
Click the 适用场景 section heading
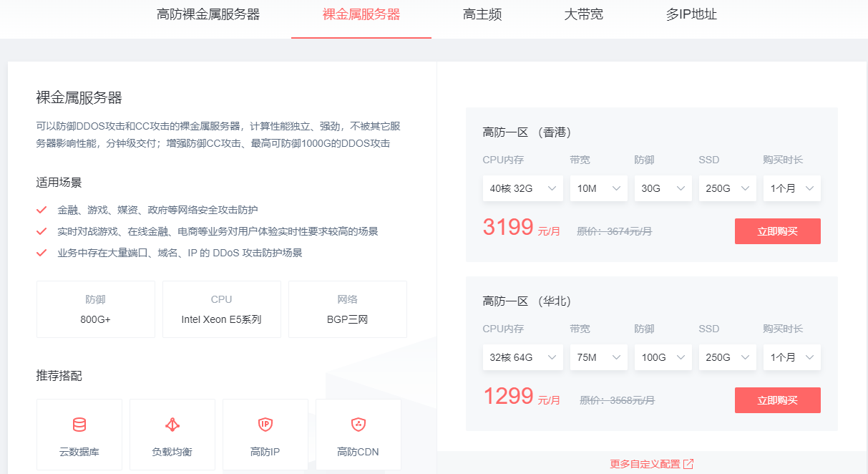click(x=59, y=182)
